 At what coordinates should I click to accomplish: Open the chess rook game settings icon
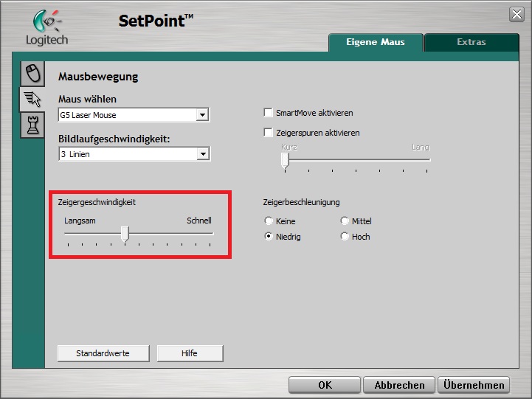(x=33, y=125)
